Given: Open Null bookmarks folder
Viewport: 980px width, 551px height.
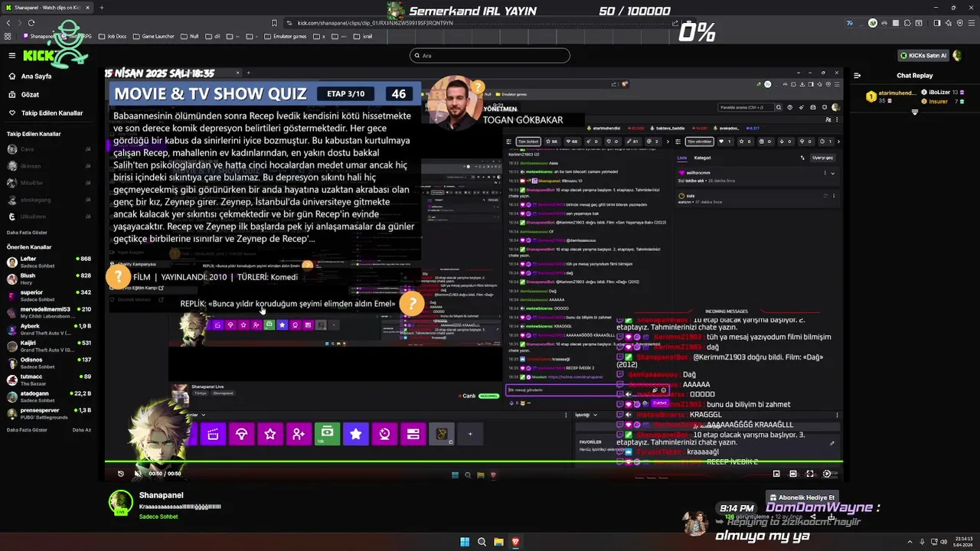Looking at the screenshot, I should pyautogui.click(x=190, y=36).
